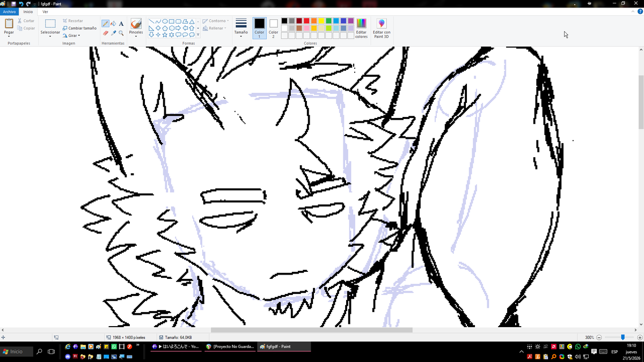Click "1968 × 1400 píxeles" status text
This screenshot has height=362, width=644.
pos(129,337)
